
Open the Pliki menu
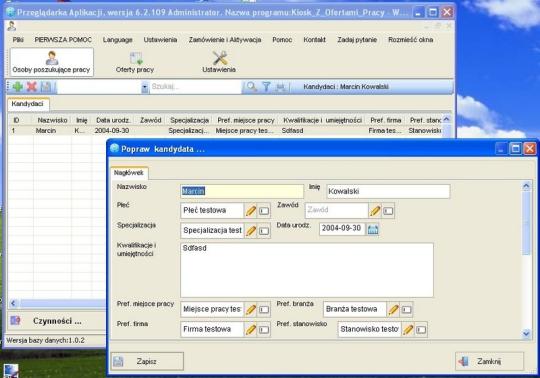click(18, 40)
